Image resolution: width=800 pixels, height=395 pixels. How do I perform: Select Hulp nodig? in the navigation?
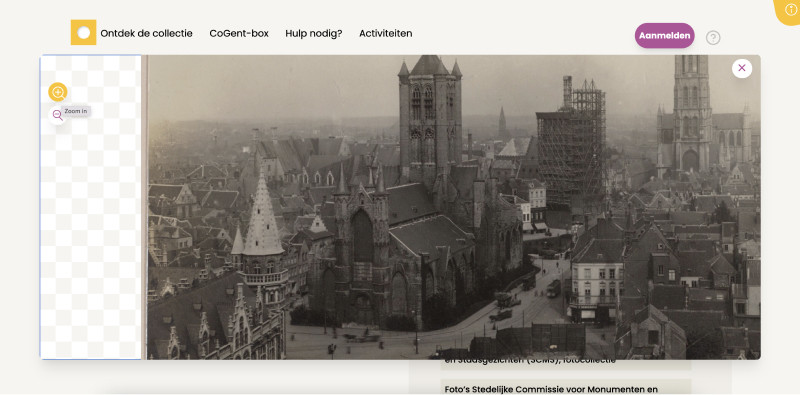tap(314, 34)
